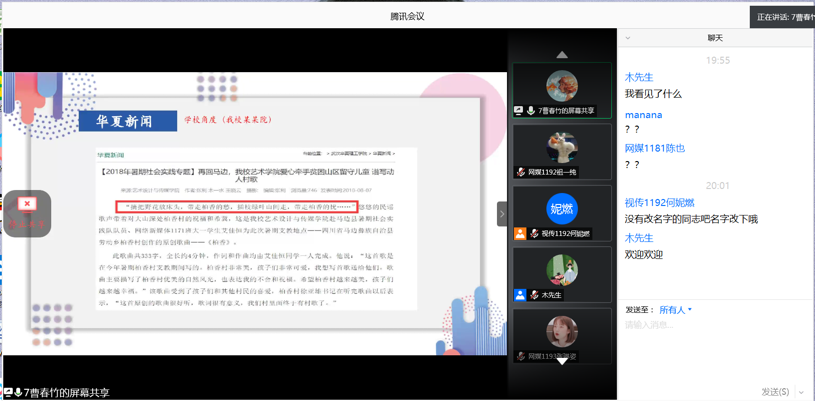Viewport: 815px width, 401px height.
Task: Click sender name 网媒1181陈也 in chat
Action: pos(654,148)
